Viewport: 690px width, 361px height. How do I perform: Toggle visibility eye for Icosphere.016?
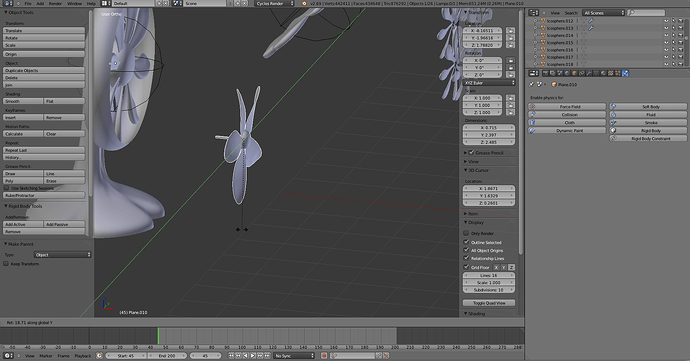(x=666, y=50)
